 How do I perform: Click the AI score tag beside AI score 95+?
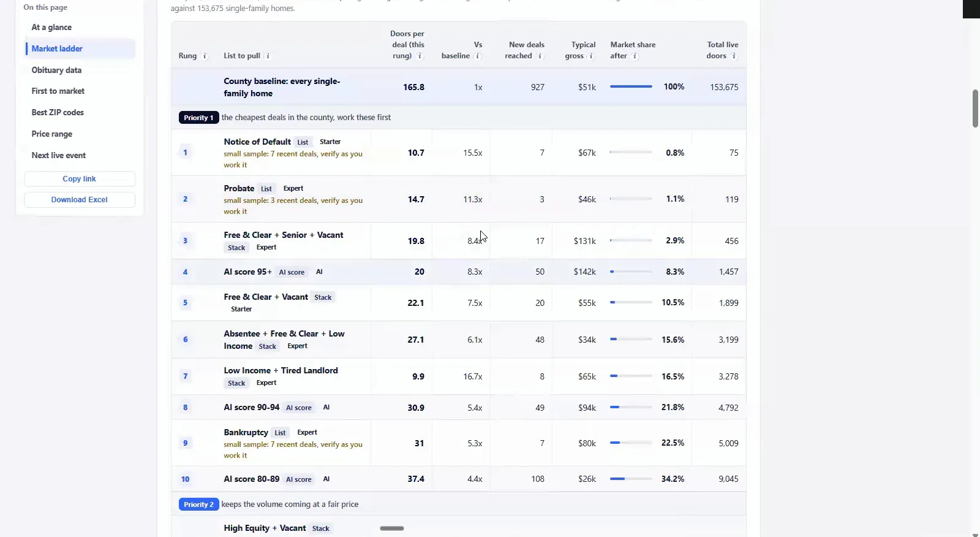292,272
